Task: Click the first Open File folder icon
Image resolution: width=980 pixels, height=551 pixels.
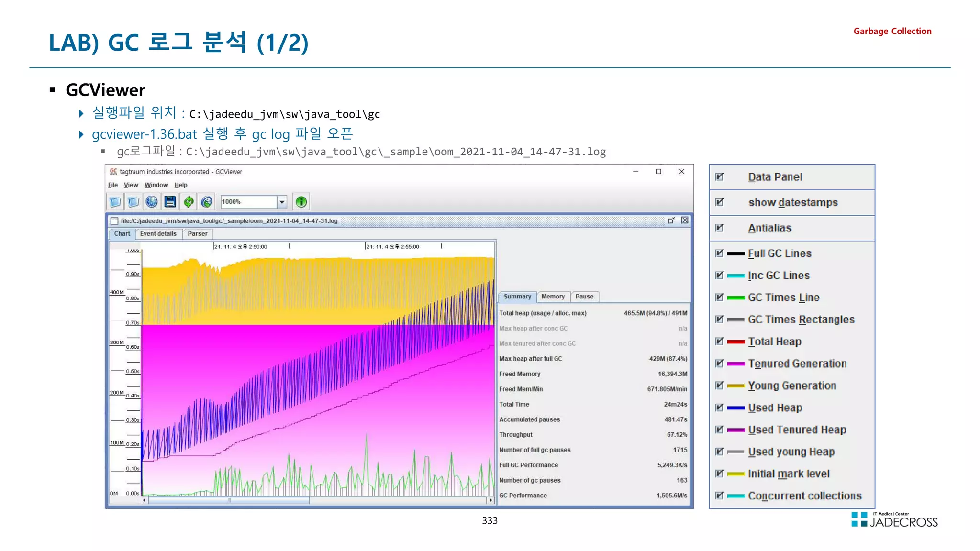Action: (115, 202)
